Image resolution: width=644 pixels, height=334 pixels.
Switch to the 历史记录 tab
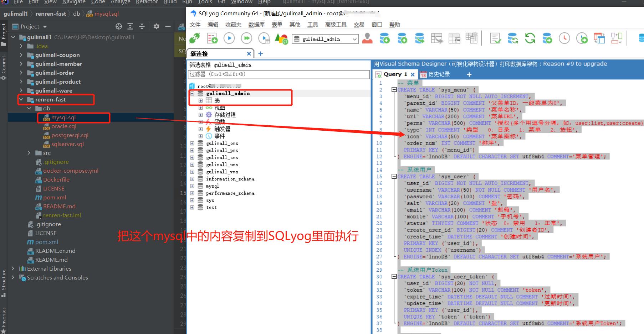click(x=435, y=74)
